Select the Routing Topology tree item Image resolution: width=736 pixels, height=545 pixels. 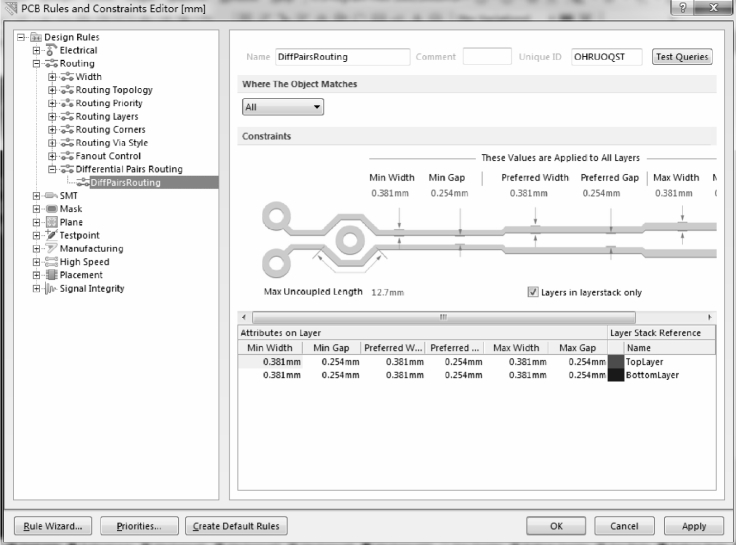tap(114, 90)
